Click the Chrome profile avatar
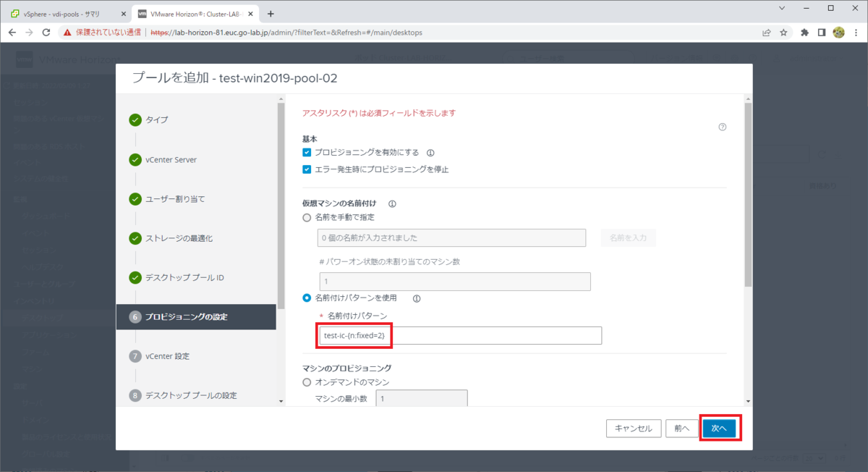 point(839,33)
